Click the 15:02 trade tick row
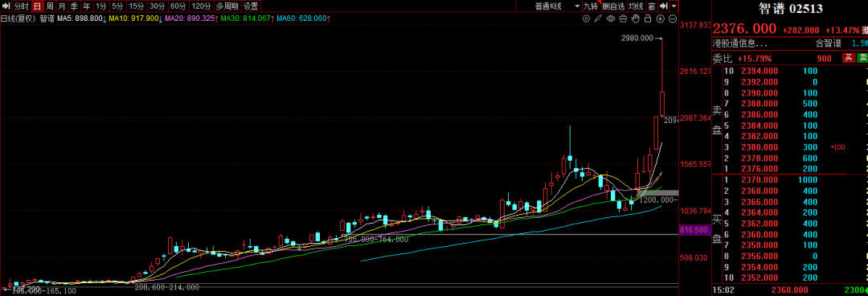The image size is (868, 296). click(790, 290)
